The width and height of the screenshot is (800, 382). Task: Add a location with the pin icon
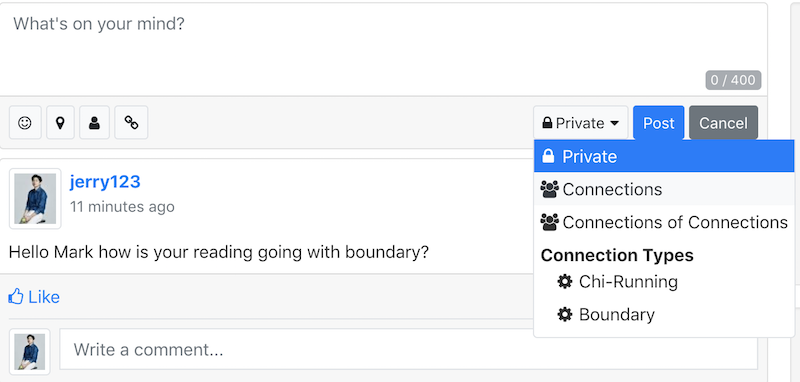click(x=60, y=122)
